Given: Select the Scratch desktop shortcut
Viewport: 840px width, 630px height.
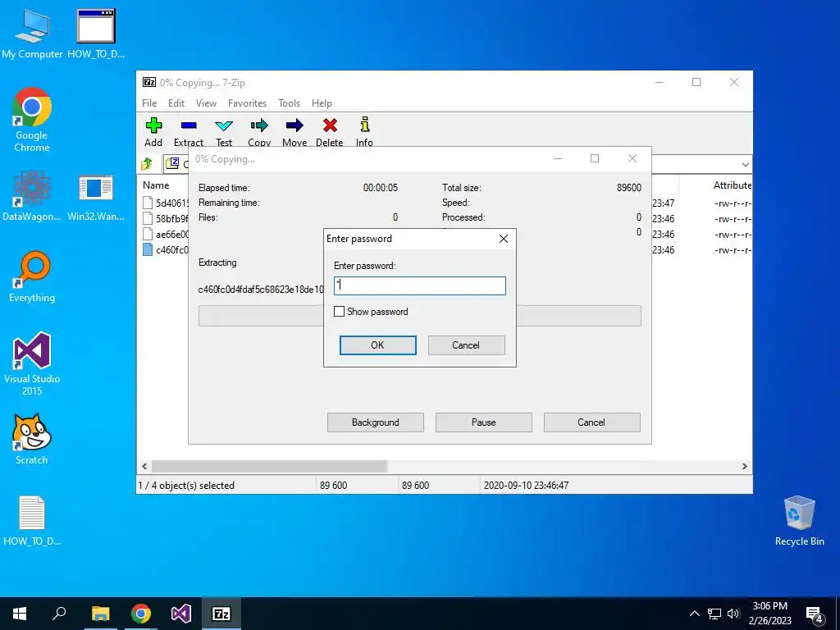Looking at the screenshot, I should (32, 440).
